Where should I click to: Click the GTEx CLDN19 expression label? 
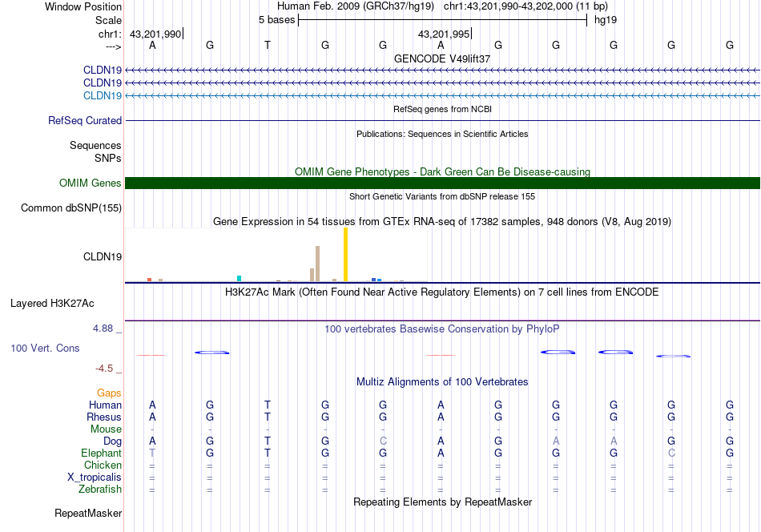(103, 256)
